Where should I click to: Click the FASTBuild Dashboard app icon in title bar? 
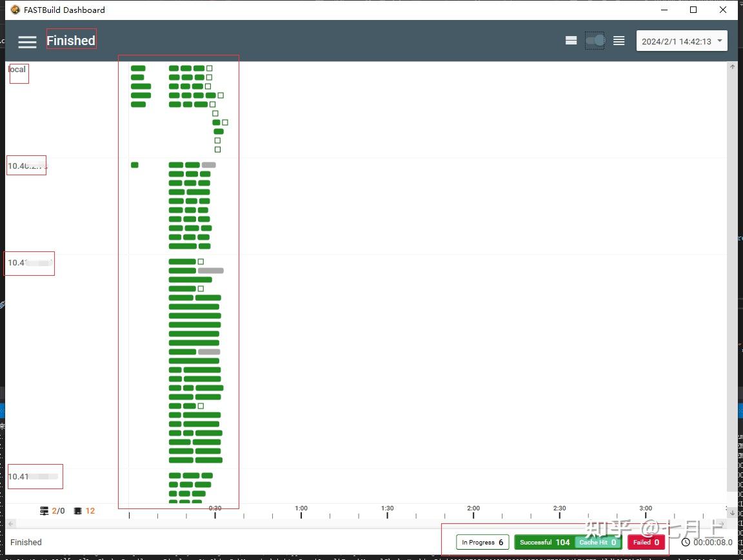[x=15, y=10]
